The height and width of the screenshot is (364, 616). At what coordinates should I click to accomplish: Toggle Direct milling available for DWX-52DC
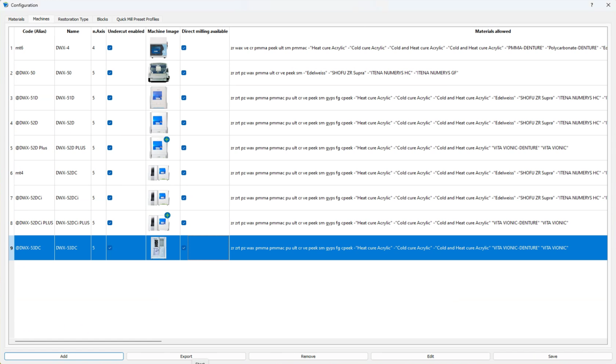tap(184, 173)
